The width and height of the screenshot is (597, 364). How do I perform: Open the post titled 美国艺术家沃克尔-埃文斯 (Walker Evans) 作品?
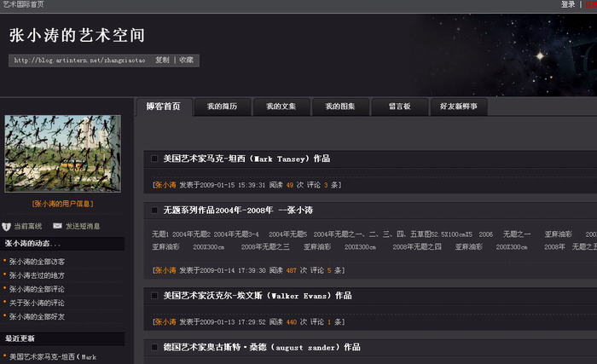(257, 296)
